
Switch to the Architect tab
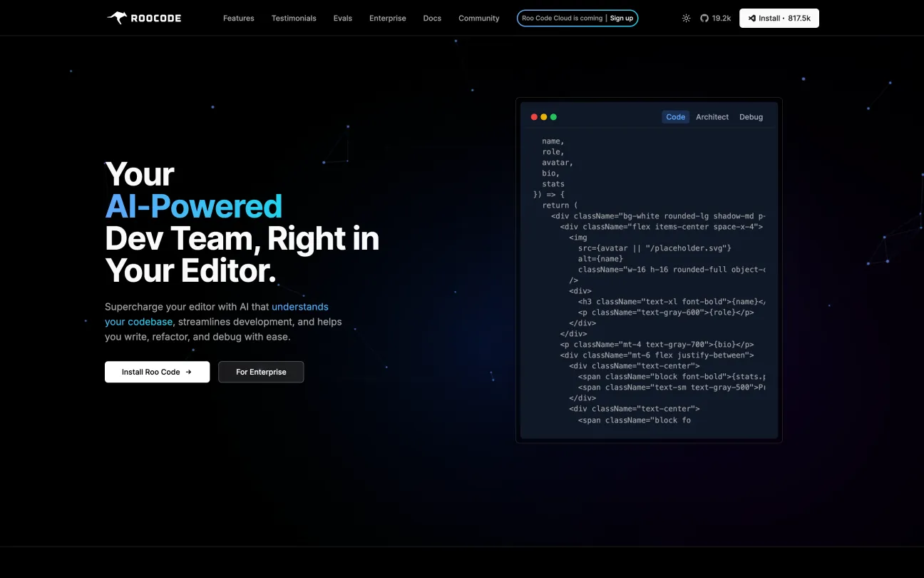[712, 117]
